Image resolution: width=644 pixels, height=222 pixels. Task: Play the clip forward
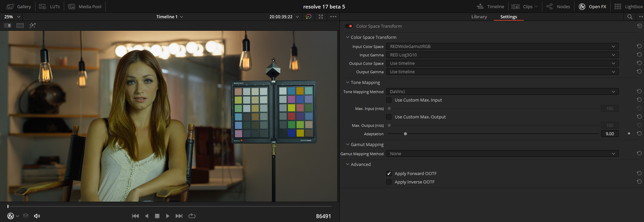coord(168,216)
